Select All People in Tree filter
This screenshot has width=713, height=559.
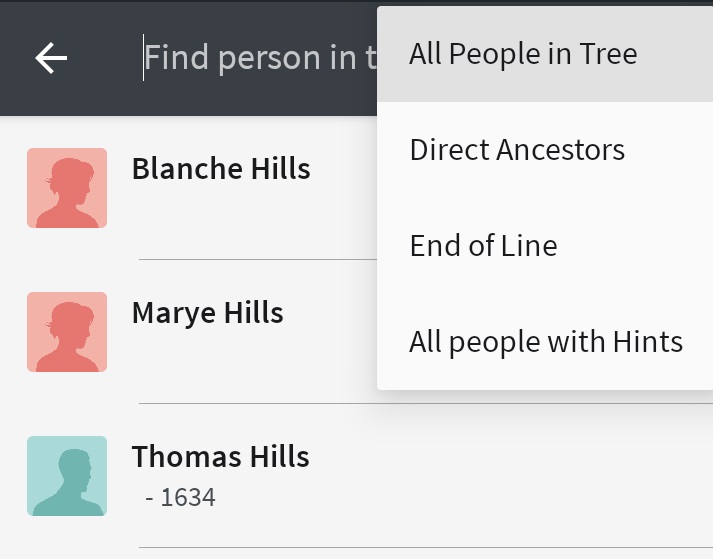523,54
